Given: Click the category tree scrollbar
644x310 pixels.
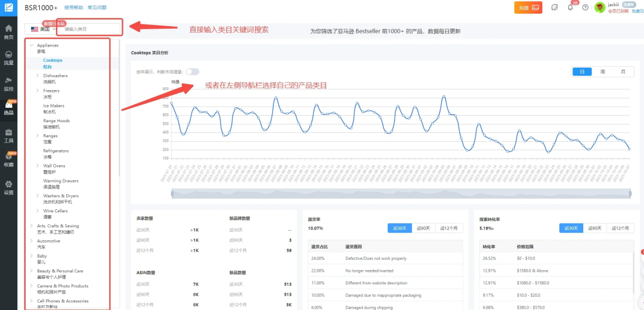Looking at the screenshot, I should coord(119,107).
